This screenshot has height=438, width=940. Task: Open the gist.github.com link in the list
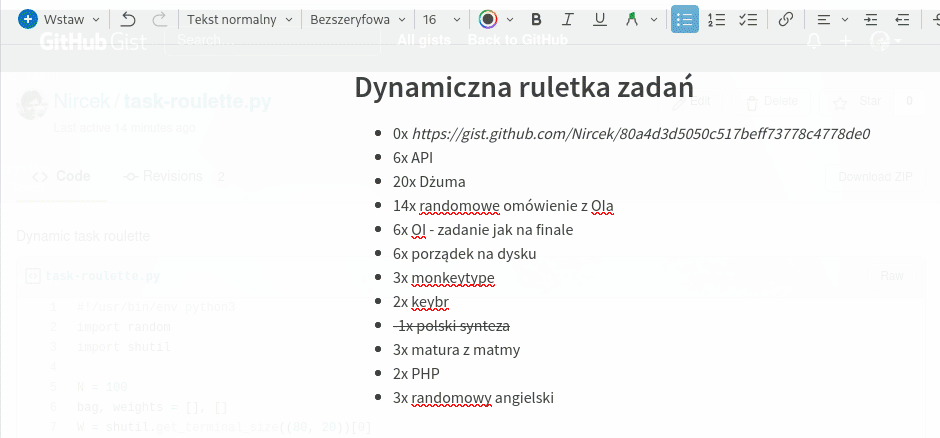click(x=641, y=134)
